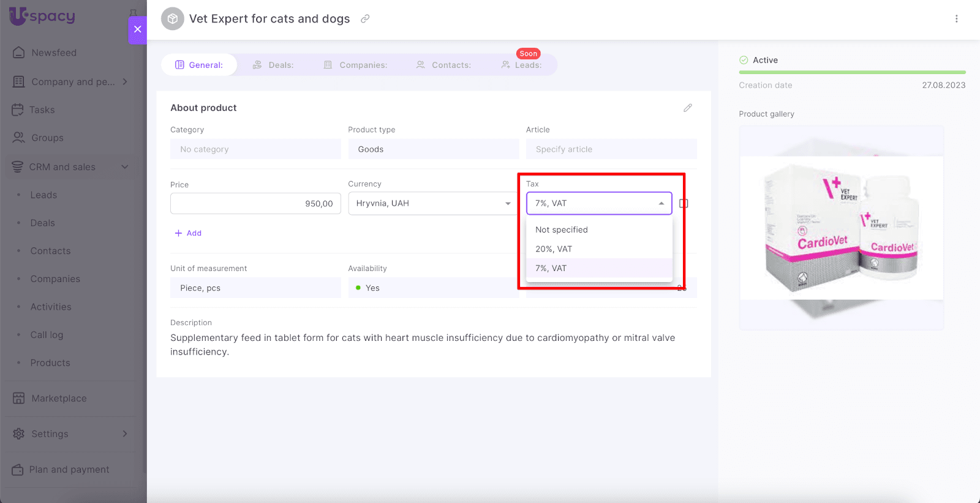
Task: Click the CardioVet product gallery image
Action: click(841, 228)
